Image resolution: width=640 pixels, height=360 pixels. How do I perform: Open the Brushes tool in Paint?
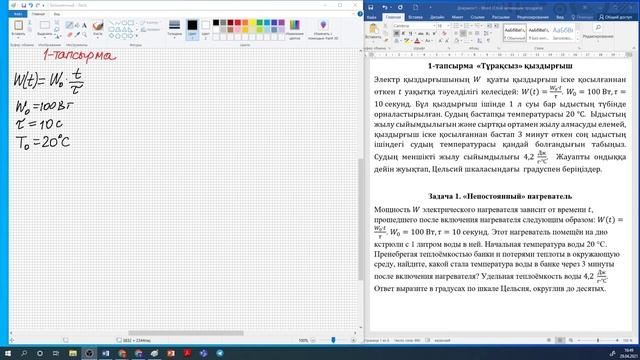point(98,29)
